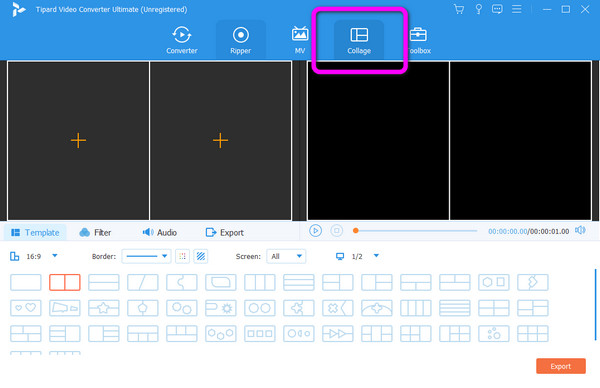Pick the three small squares template
Image resolution: width=600 pixels, height=388 pixels.
tap(260, 334)
